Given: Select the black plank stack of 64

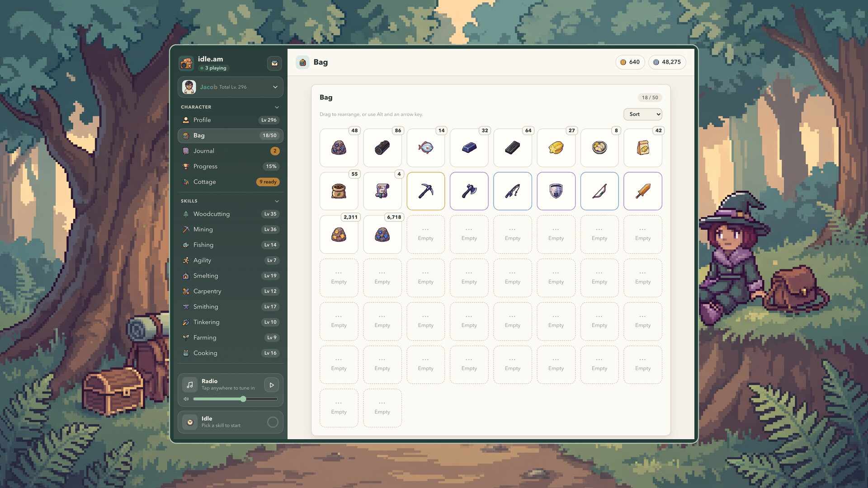Looking at the screenshot, I should [512, 148].
